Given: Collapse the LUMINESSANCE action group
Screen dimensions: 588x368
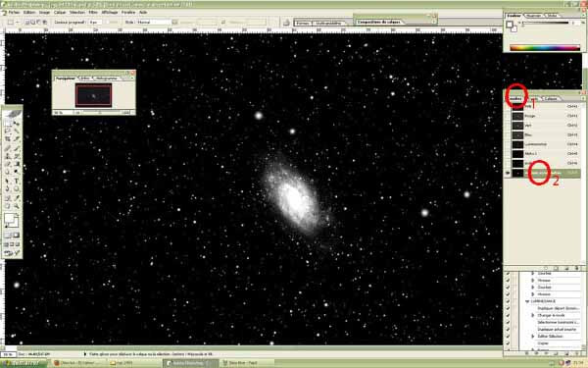Looking at the screenshot, I should point(527,301).
